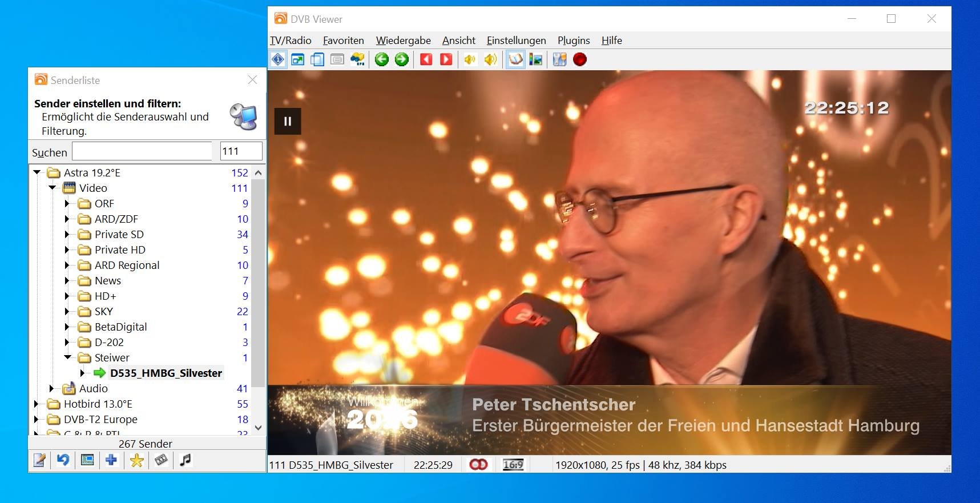The image size is (980, 503).
Task: Click the blue plus icon in Senderliste
Action: (x=111, y=460)
